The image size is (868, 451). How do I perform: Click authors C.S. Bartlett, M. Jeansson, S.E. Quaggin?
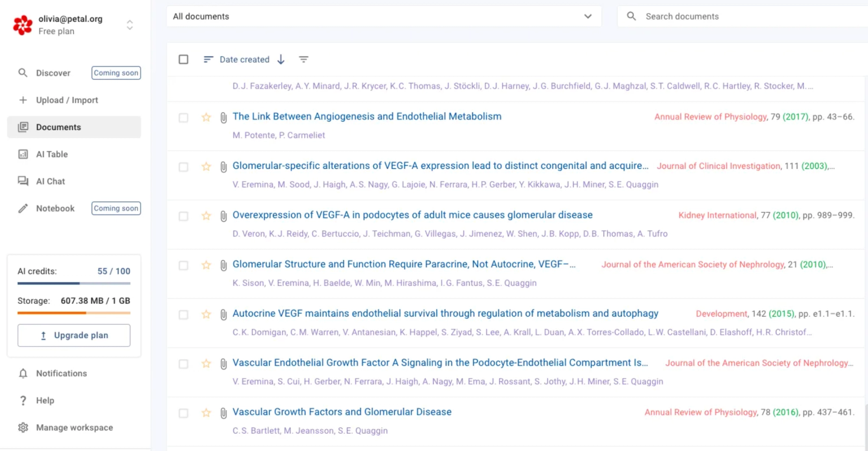pos(310,431)
